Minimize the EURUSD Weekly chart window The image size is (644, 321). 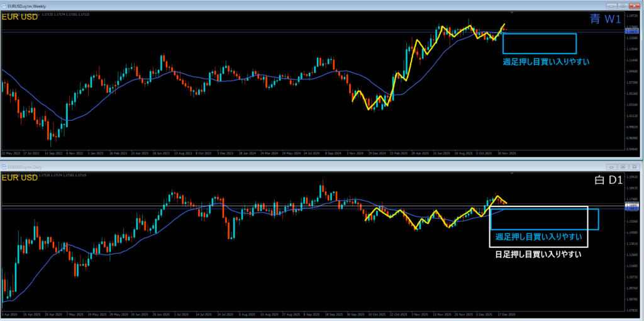coord(612,5)
